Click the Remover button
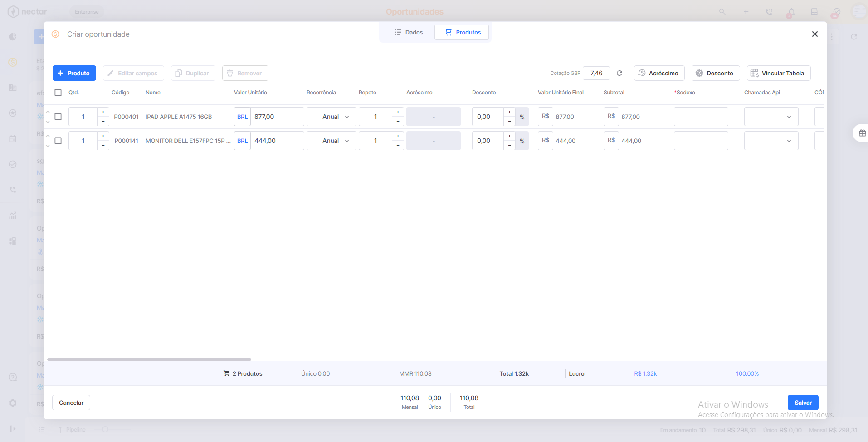 click(245, 73)
